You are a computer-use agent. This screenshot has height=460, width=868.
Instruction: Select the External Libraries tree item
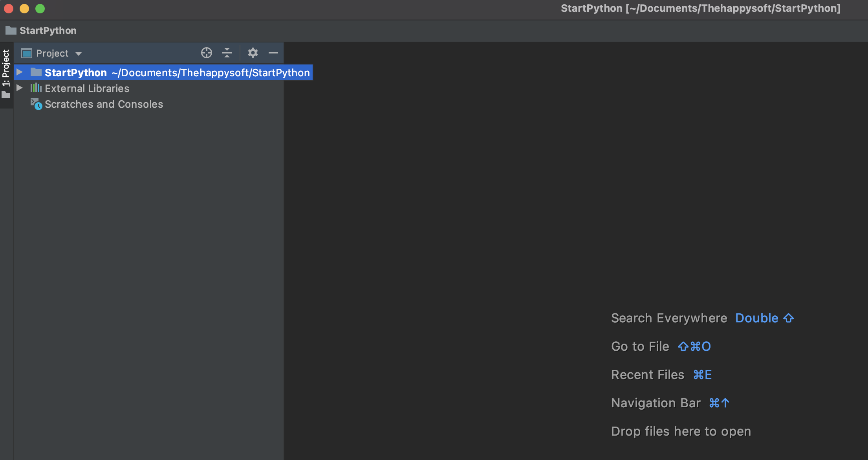click(x=87, y=88)
